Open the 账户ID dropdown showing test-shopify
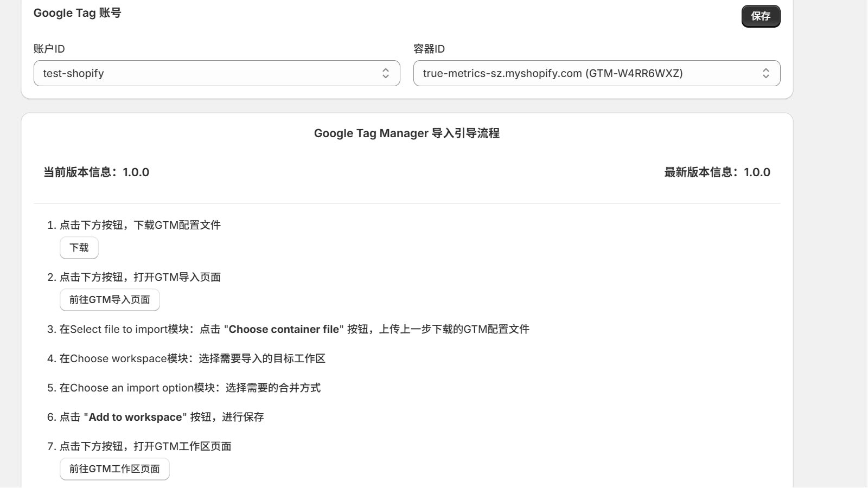 click(216, 73)
